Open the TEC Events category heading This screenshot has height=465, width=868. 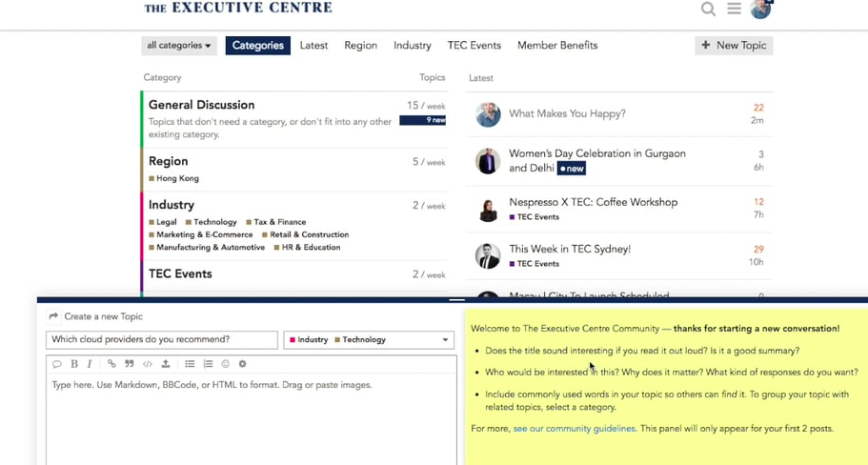[x=180, y=273]
